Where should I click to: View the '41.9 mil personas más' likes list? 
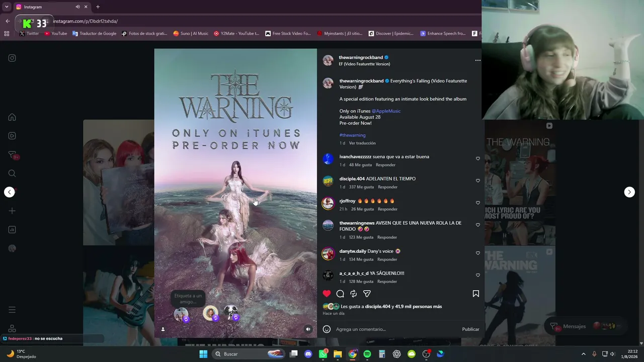point(419,307)
